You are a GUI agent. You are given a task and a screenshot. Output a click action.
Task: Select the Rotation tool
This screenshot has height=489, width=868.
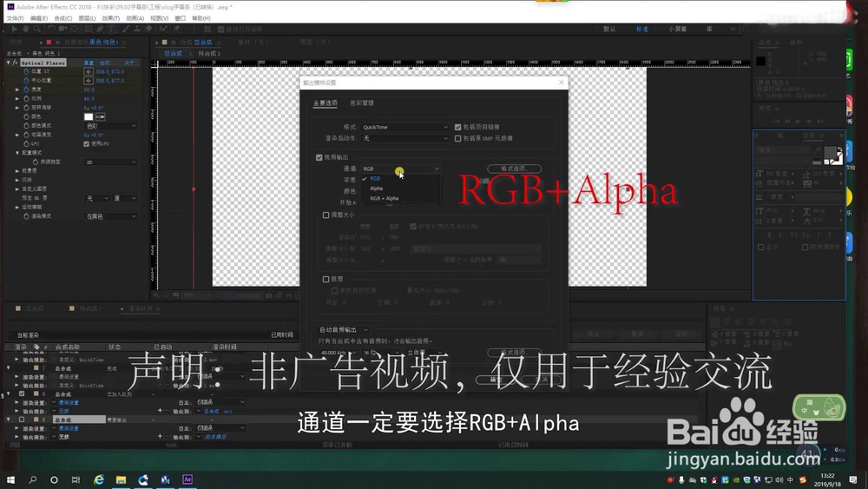pos(51,29)
